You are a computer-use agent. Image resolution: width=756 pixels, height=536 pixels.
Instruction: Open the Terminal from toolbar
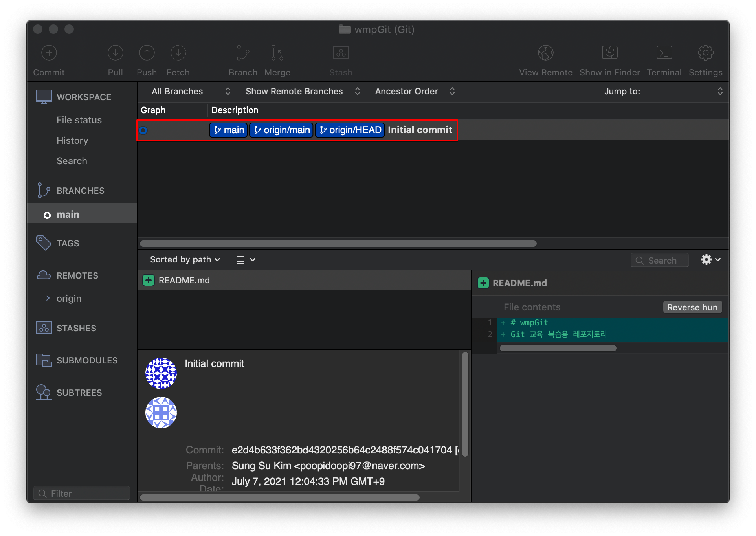pyautogui.click(x=664, y=53)
